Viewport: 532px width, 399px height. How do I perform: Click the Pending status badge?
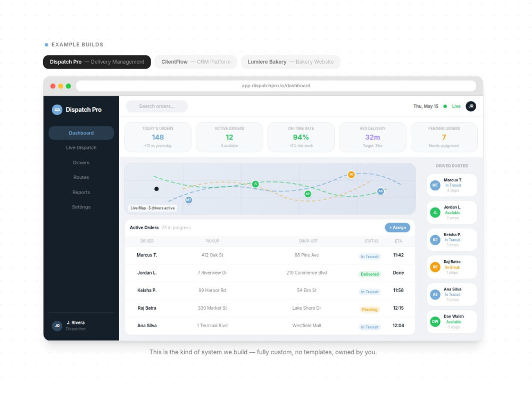pos(370,310)
